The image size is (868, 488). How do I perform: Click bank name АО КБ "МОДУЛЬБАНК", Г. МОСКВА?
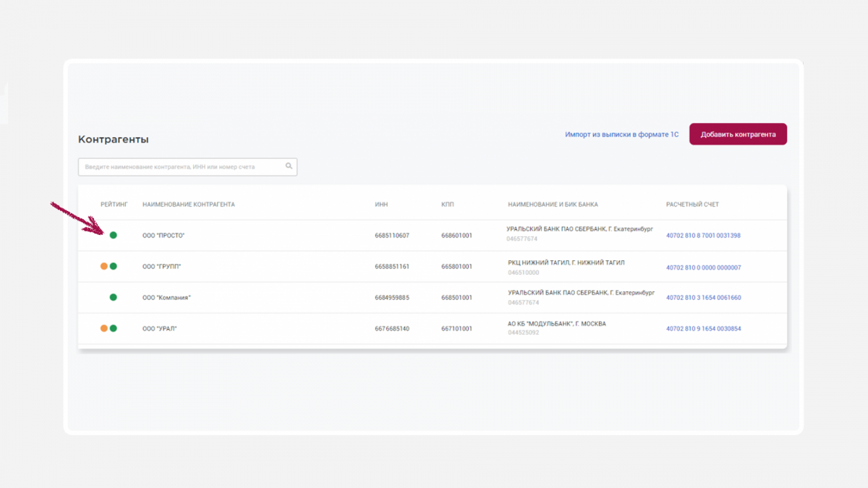pos(557,324)
